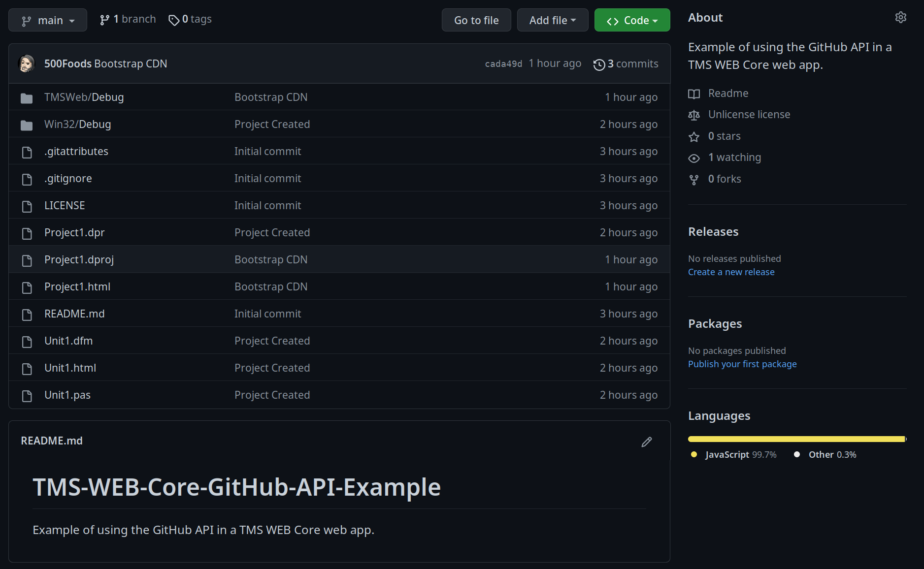This screenshot has width=924, height=569.
Task: Open the Project1.html file
Action: (77, 286)
